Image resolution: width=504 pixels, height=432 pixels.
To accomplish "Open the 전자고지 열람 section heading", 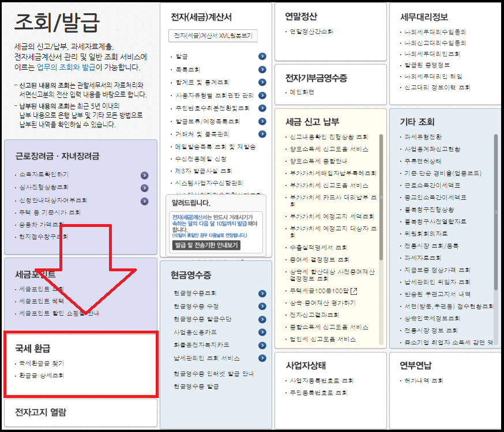I will click(40, 412).
